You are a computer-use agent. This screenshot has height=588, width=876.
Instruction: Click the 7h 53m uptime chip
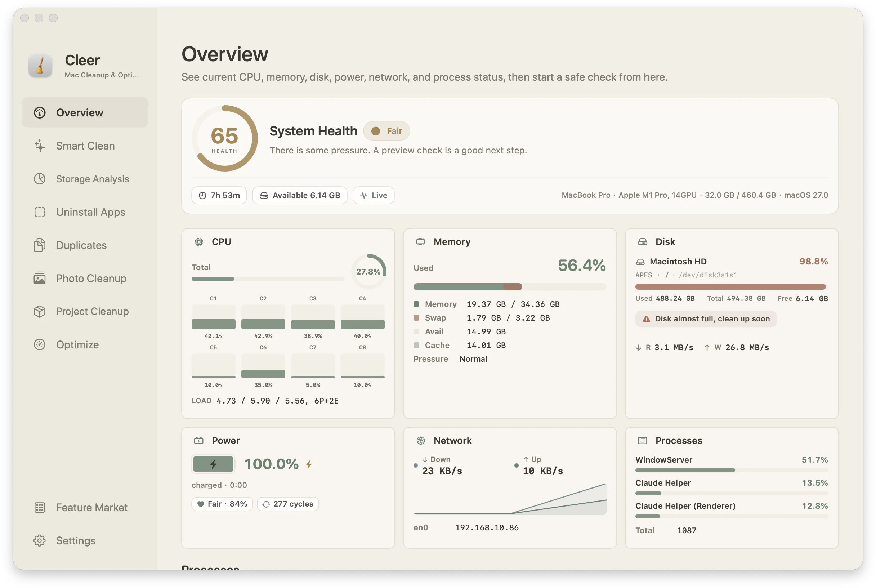[219, 195]
